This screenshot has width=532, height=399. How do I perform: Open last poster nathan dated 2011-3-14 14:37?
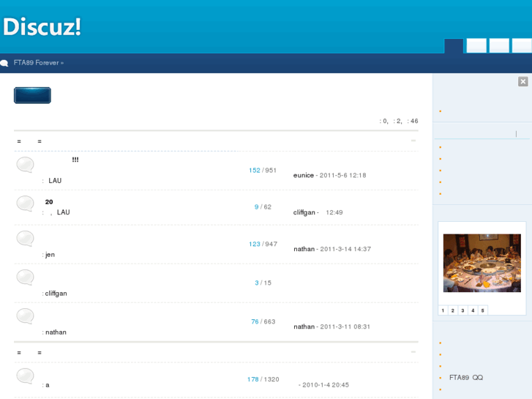click(x=304, y=249)
